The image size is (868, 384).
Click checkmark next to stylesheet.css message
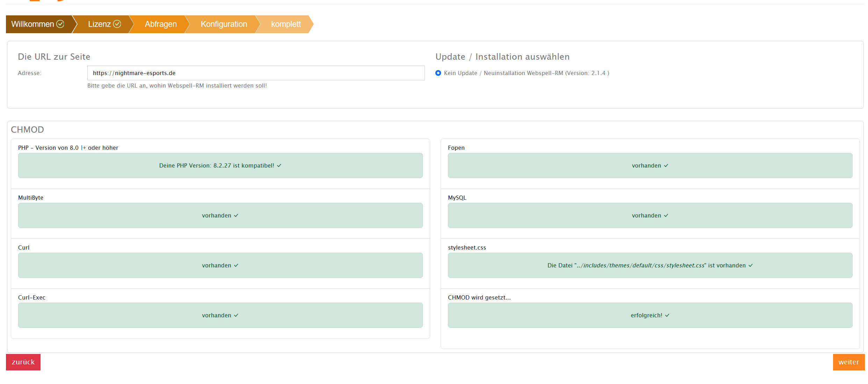[751, 266]
